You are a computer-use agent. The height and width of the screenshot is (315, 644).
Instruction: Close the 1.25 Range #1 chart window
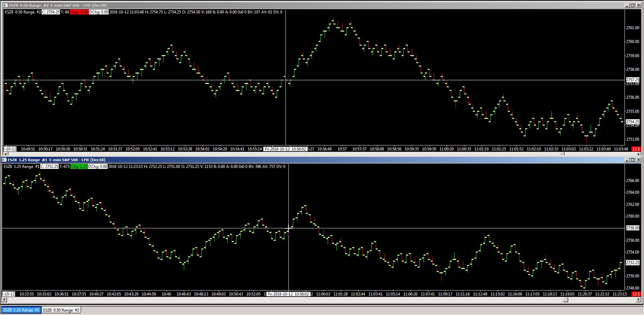click(x=638, y=160)
